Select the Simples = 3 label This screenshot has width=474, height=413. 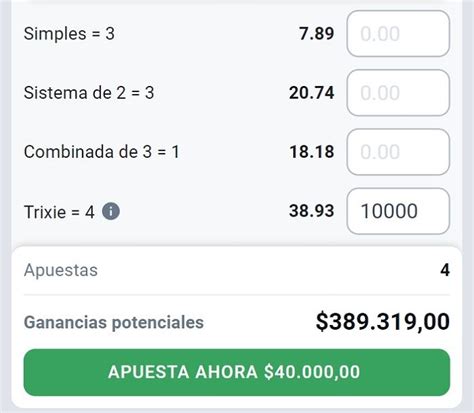pyautogui.click(x=69, y=34)
